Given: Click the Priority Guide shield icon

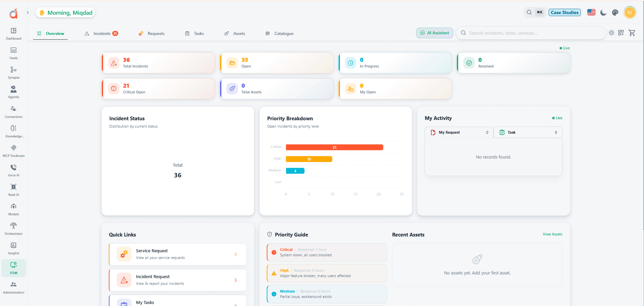Looking at the screenshot, I should (x=269, y=234).
